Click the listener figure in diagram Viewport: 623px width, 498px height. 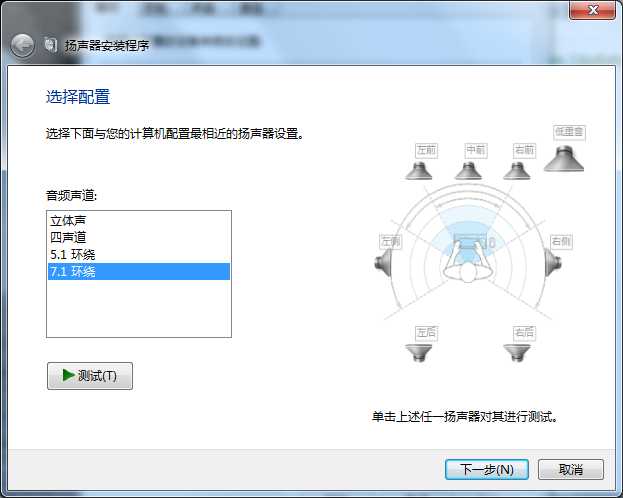click(x=468, y=264)
